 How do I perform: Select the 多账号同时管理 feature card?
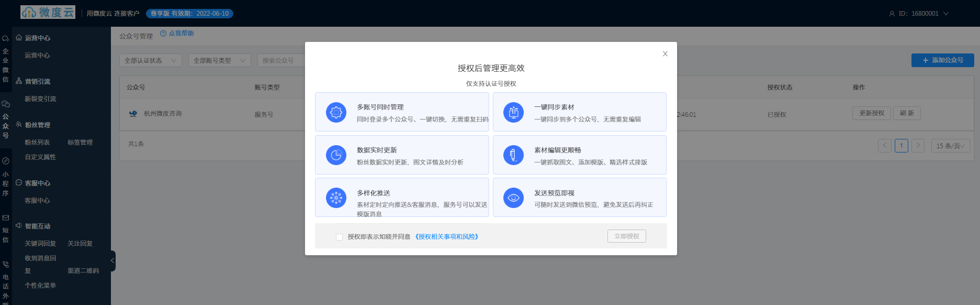point(402,112)
